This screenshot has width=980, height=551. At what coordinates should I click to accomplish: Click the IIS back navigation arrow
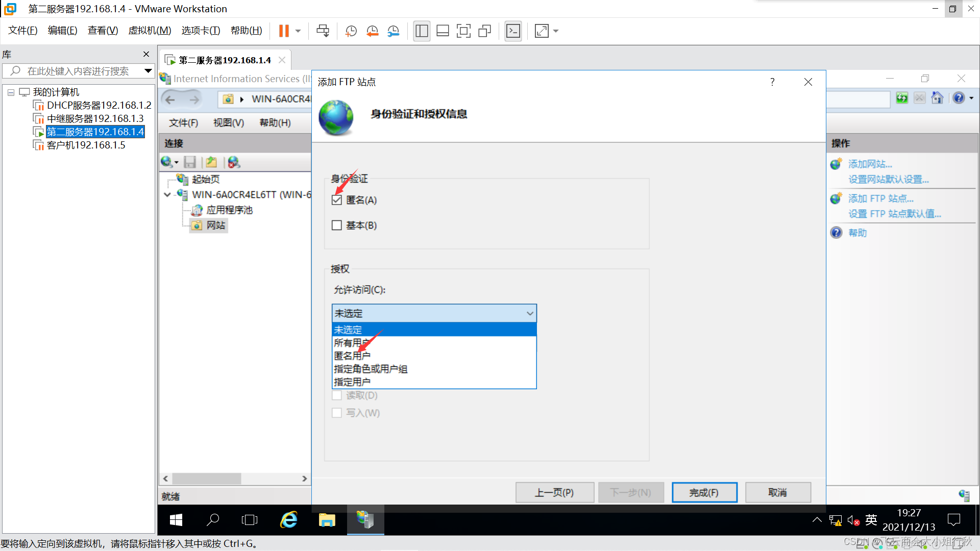click(170, 99)
